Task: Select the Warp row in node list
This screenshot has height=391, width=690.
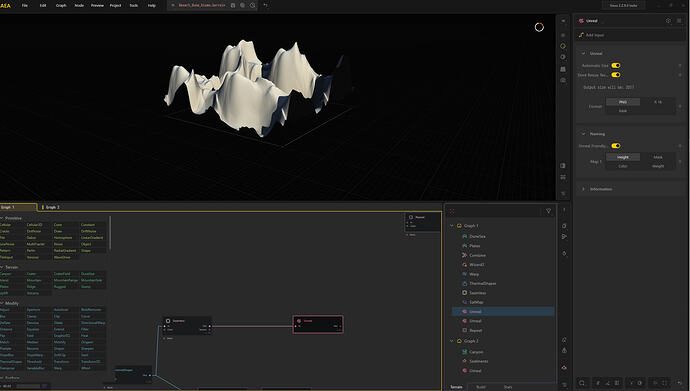Action: pyautogui.click(x=503, y=274)
